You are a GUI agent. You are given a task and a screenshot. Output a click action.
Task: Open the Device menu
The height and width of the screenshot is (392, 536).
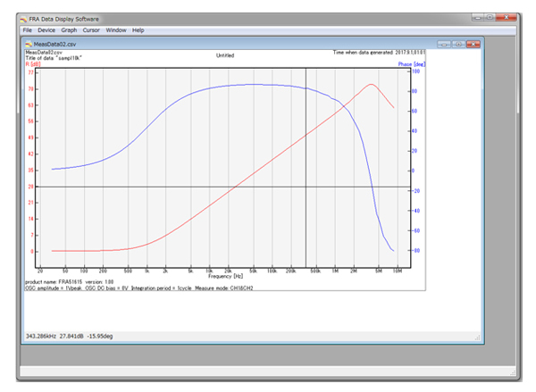(x=46, y=30)
